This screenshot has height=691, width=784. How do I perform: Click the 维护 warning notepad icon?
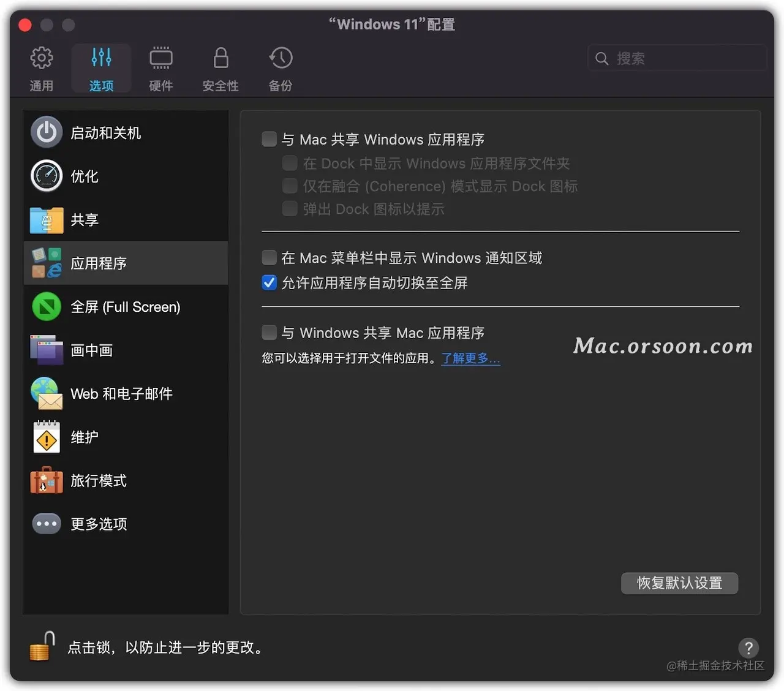click(47, 437)
